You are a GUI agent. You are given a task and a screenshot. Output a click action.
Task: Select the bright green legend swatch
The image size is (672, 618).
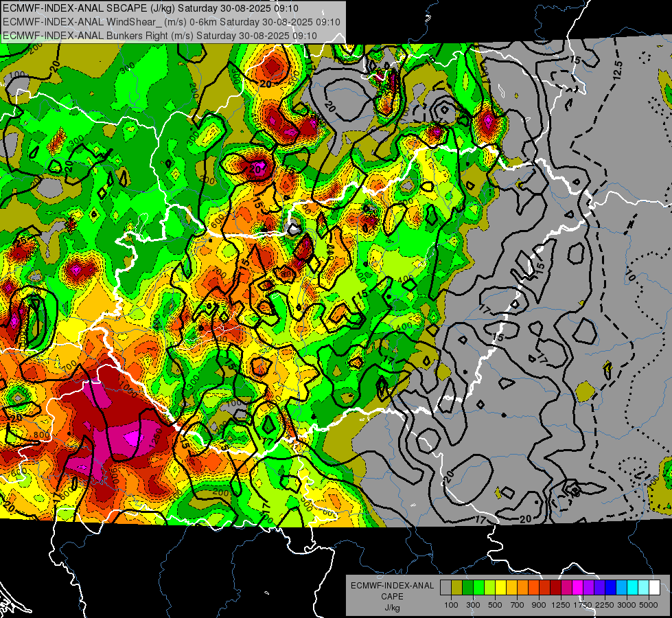click(478, 588)
